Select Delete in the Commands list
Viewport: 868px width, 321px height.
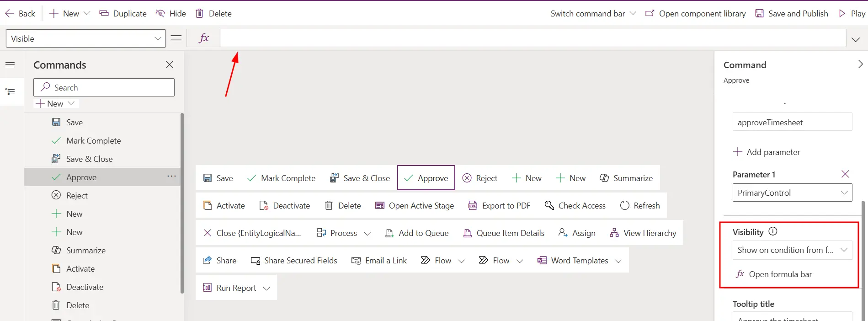[x=103, y=305]
